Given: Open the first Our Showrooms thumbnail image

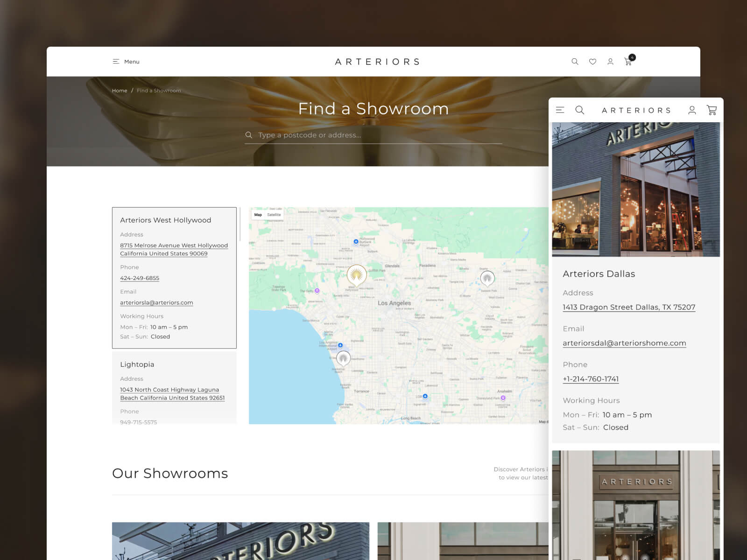Looking at the screenshot, I should click(240, 541).
